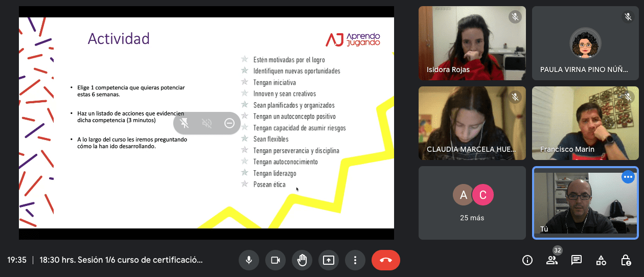Click 'Tengan iniciativa' line
Image resolution: width=644 pixels, height=277 pixels.
tap(274, 82)
